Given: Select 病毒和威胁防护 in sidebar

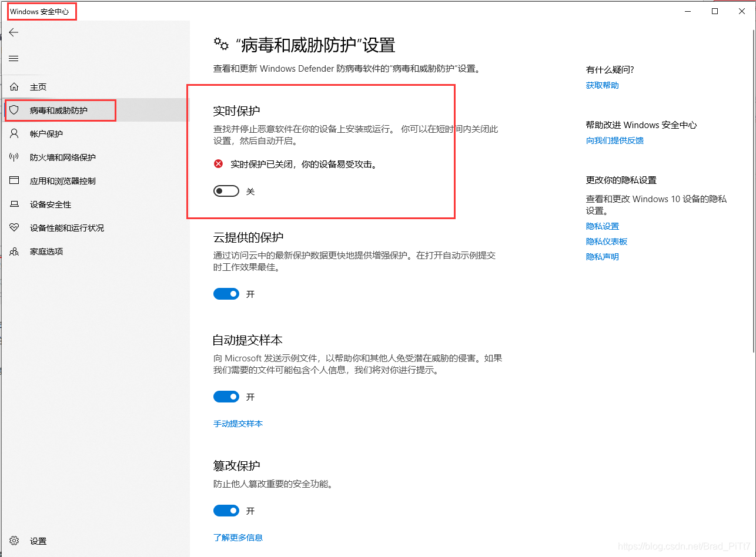Looking at the screenshot, I should 95,110.
